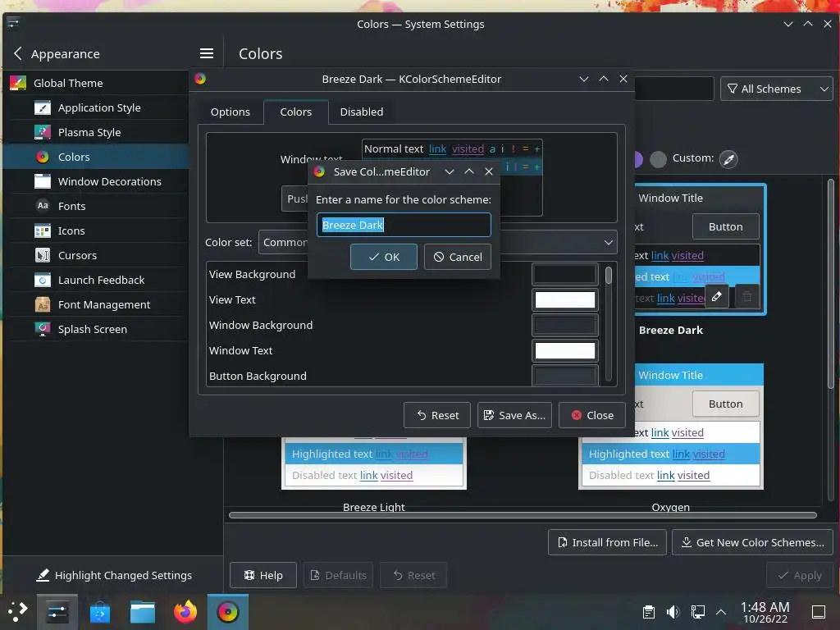Click the Close button in KColorSchemeEditor

592,415
